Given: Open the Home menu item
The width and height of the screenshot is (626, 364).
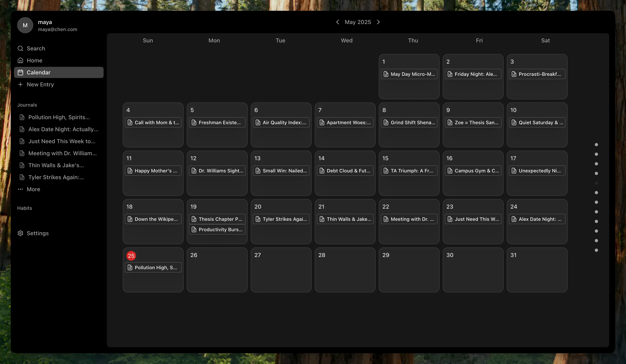Looking at the screenshot, I should [35, 60].
